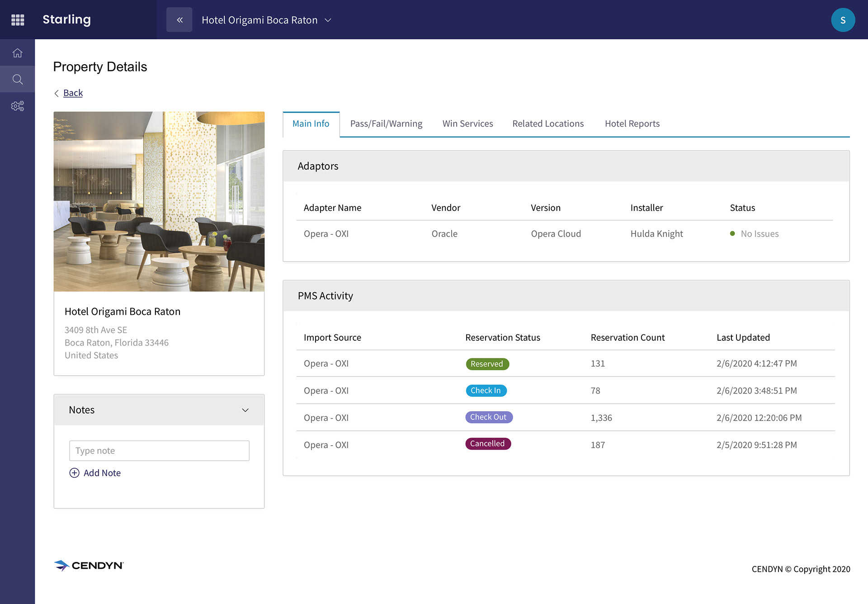Click the plus icon beside Add Note

tap(75, 473)
